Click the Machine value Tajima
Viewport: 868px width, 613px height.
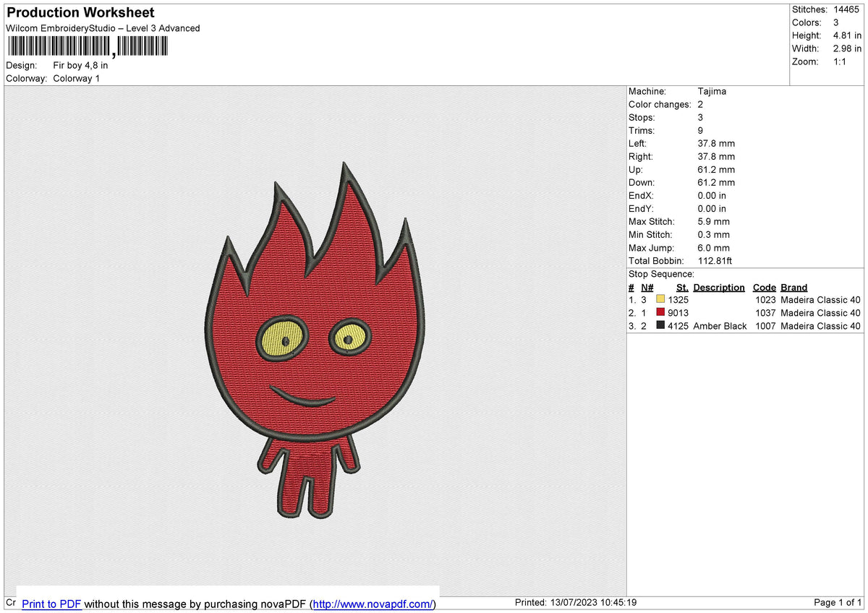712,91
